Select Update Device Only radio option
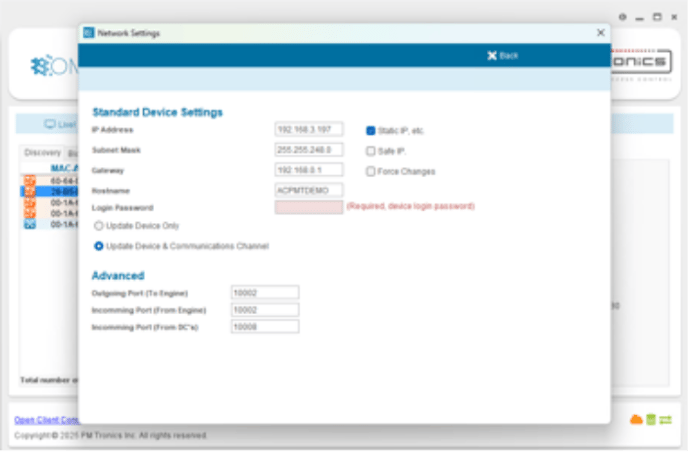 [x=98, y=226]
